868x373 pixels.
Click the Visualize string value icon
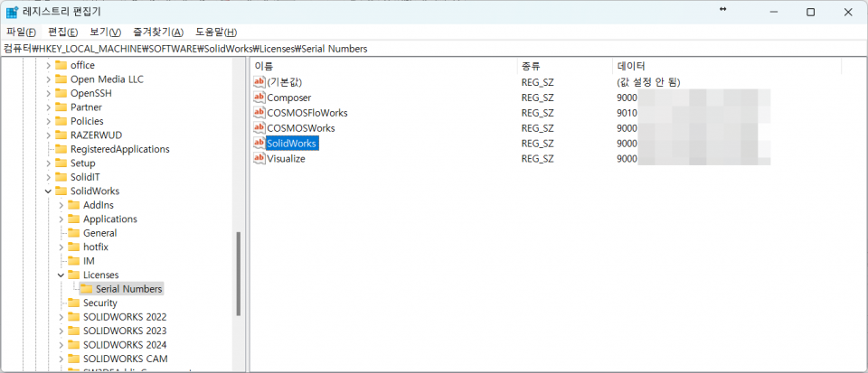tap(259, 159)
